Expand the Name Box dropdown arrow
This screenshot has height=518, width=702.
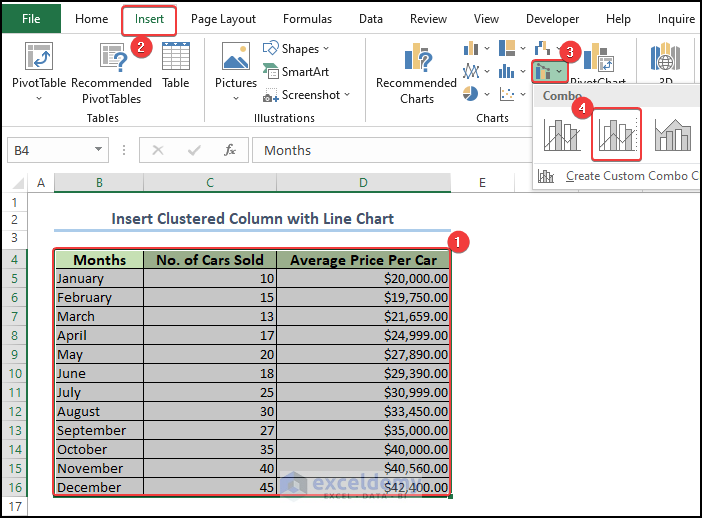click(99, 150)
